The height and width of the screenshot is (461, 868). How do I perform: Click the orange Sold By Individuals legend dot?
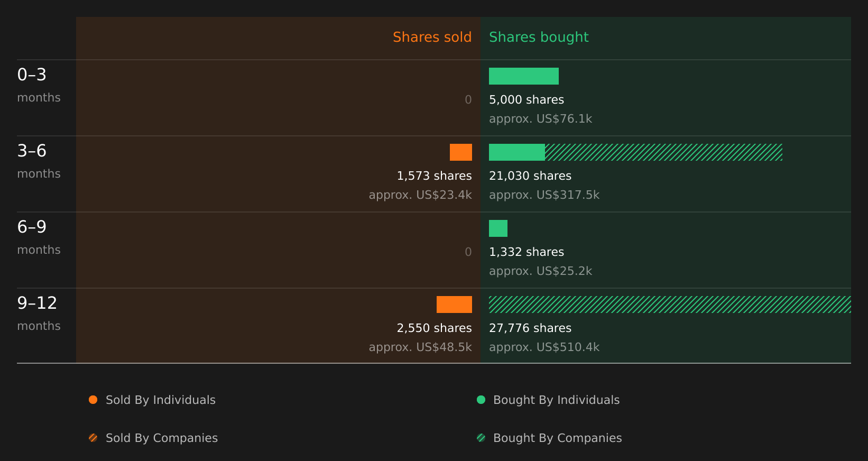93,400
